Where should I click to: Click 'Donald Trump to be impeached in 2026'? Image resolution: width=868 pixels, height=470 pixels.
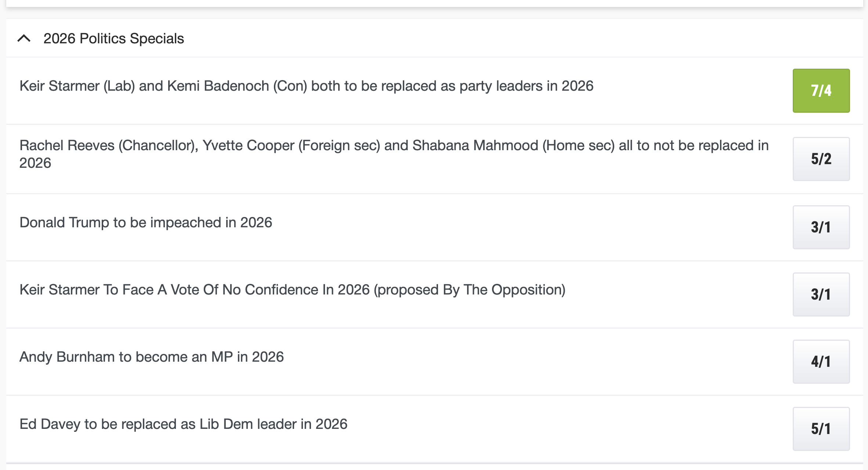[x=146, y=223]
